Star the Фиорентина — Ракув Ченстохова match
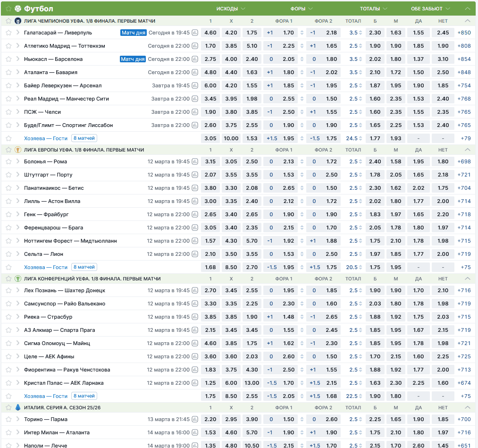Screen dimensions: 478x448 [x=8, y=370]
